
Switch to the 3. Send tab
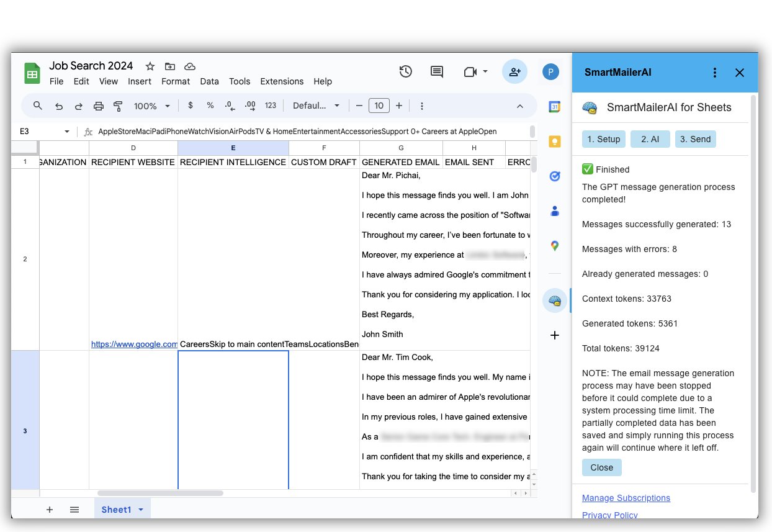click(x=695, y=139)
